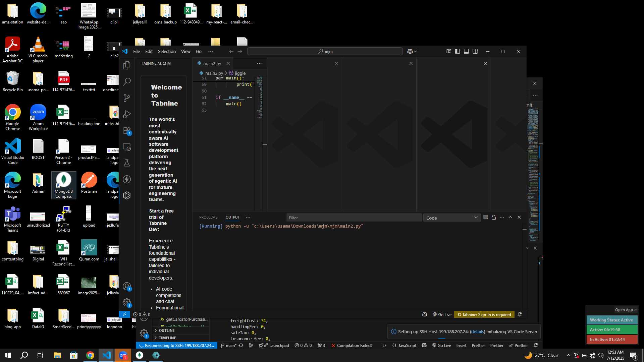The image size is (644, 362).
Task: Click details link in SSH notification
Action: pos(477,331)
